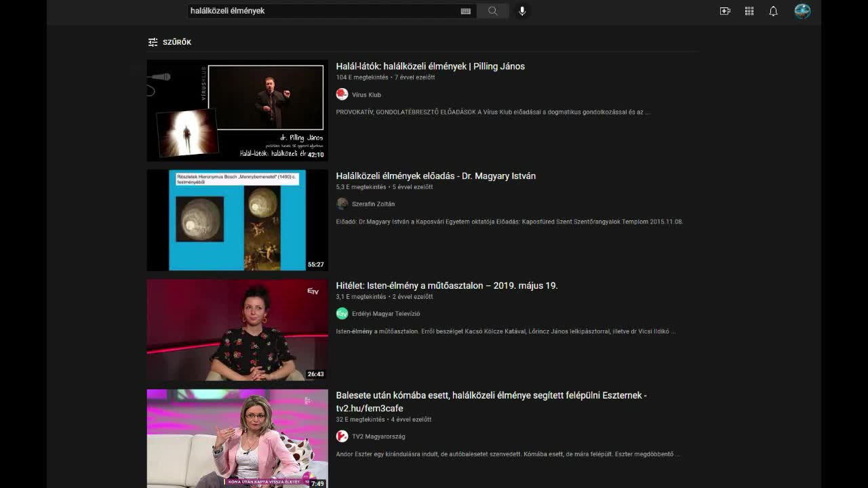
Task: Visit the Erdélyi Magyar Televízió channel name
Action: 386,314
